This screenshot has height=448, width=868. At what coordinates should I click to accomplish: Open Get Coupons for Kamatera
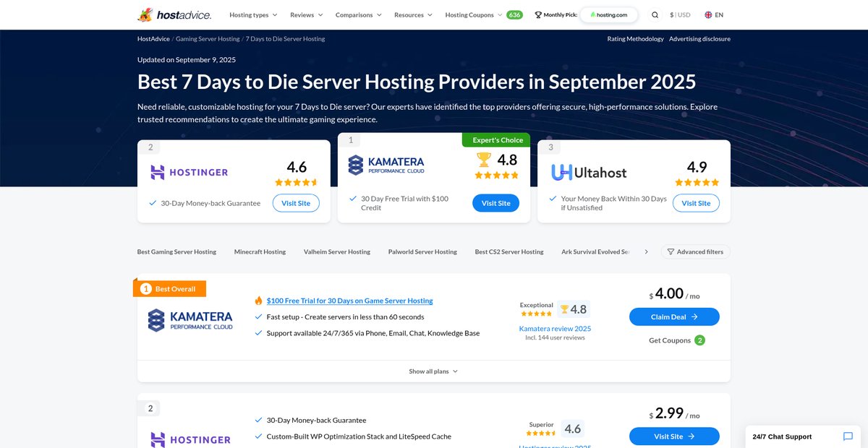(677, 340)
